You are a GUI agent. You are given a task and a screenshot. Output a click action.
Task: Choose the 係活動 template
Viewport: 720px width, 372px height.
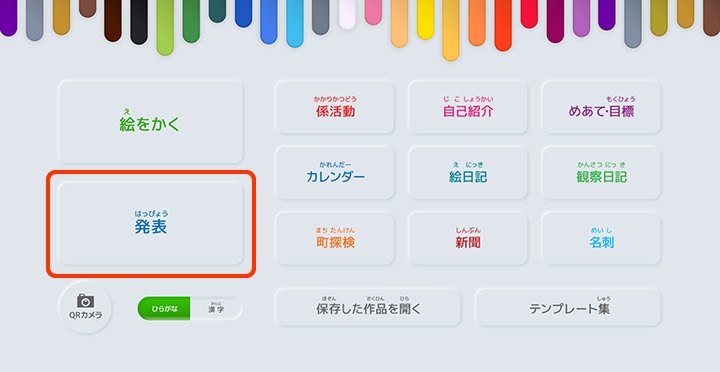(x=335, y=107)
